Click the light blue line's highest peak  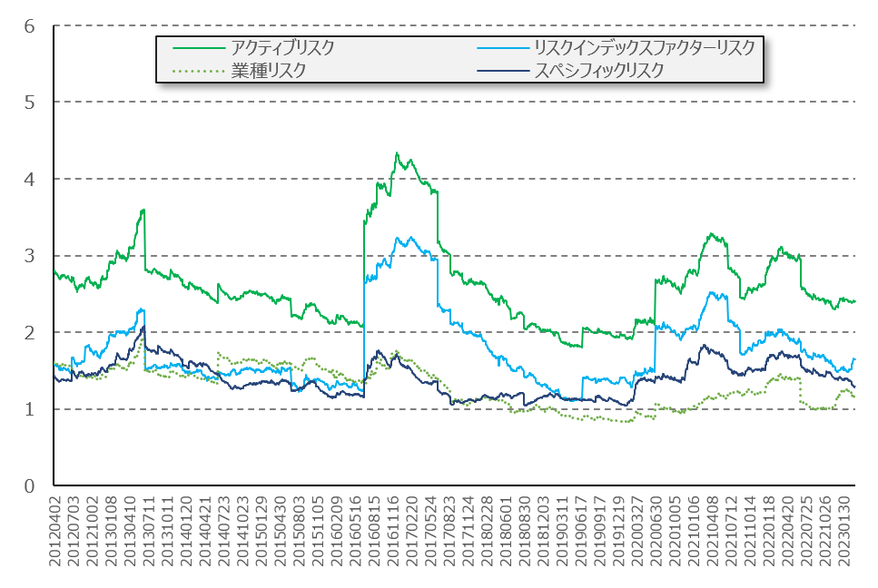(410, 237)
